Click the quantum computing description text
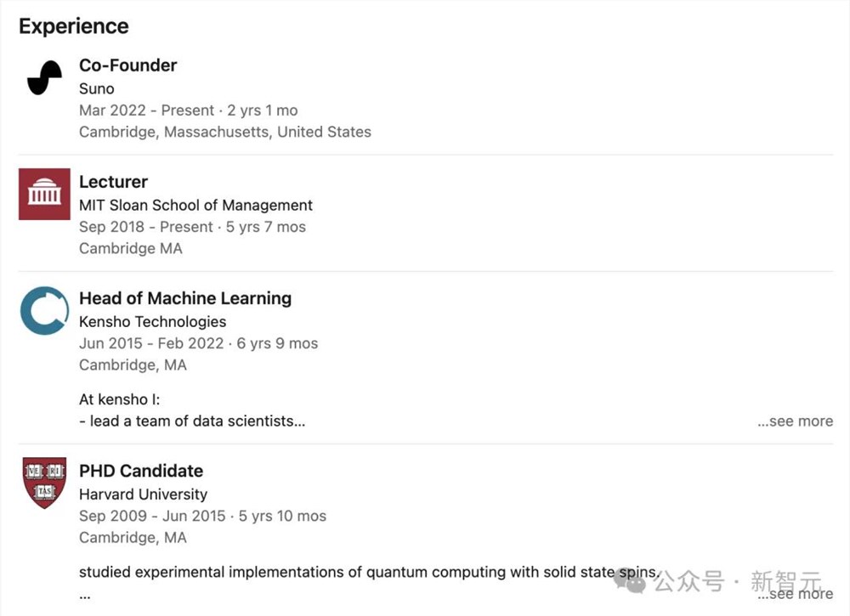 tap(365, 572)
